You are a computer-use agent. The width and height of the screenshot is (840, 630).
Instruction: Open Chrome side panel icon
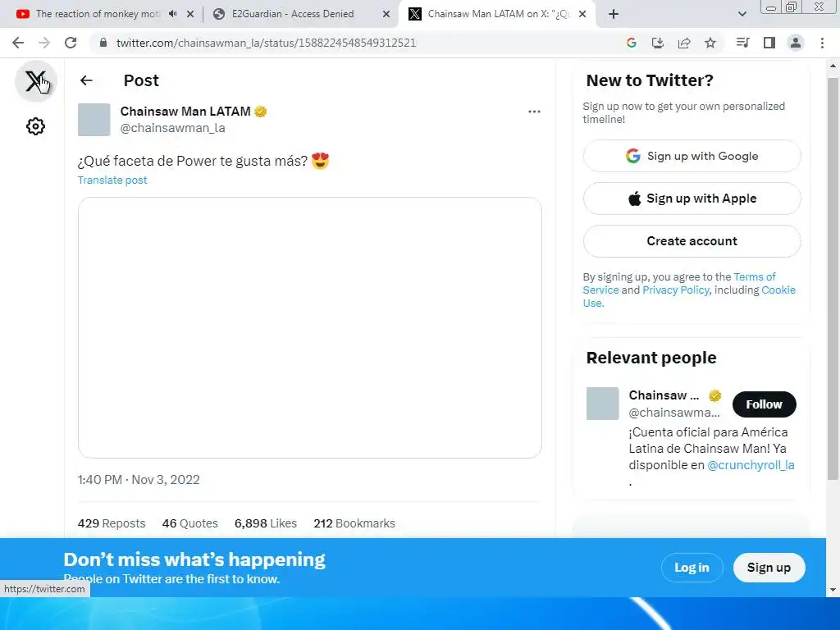click(x=769, y=43)
